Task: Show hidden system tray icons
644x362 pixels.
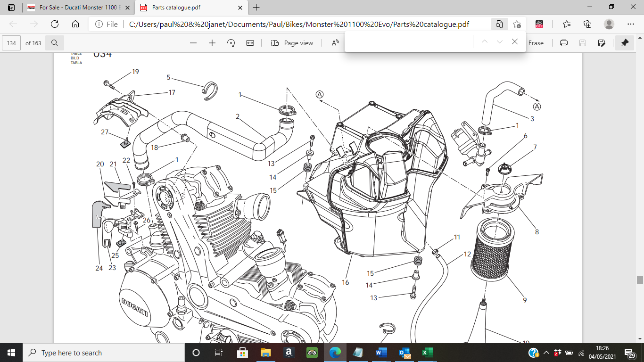Action: click(x=546, y=353)
